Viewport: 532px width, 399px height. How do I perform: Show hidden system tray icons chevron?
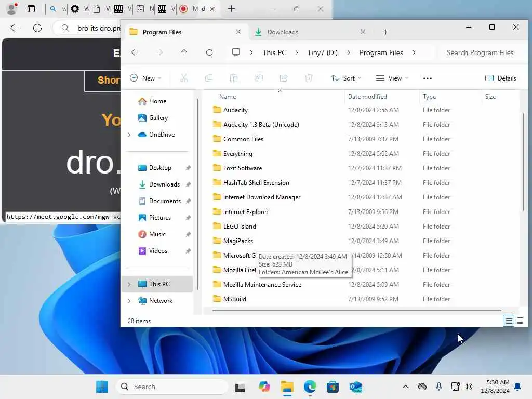(405, 387)
